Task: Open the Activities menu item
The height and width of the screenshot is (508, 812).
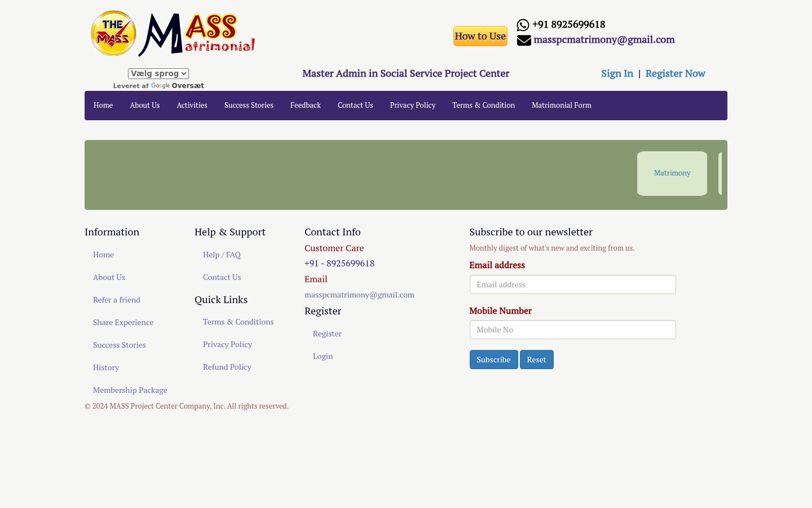Action: [192, 106]
